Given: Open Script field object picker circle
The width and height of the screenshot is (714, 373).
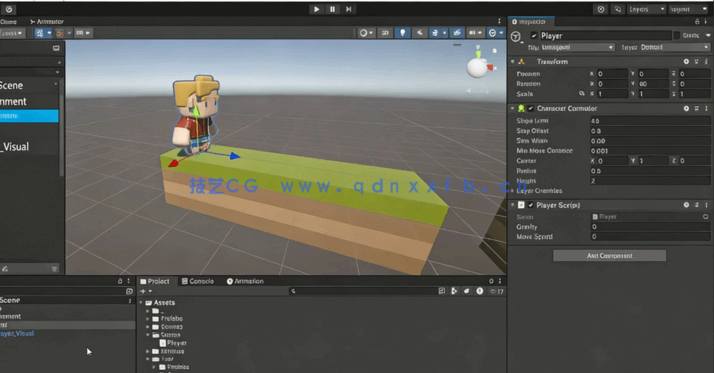Looking at the screenshot, I should click(706, 217).
